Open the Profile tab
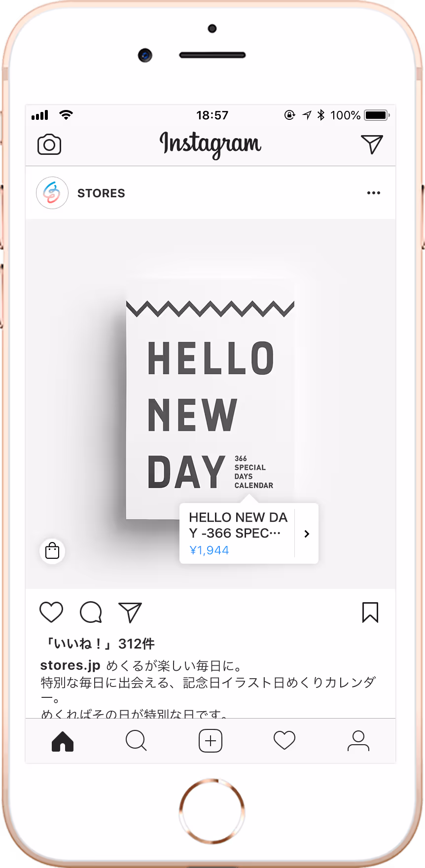 pyautogui.click(x=358, y=741)
